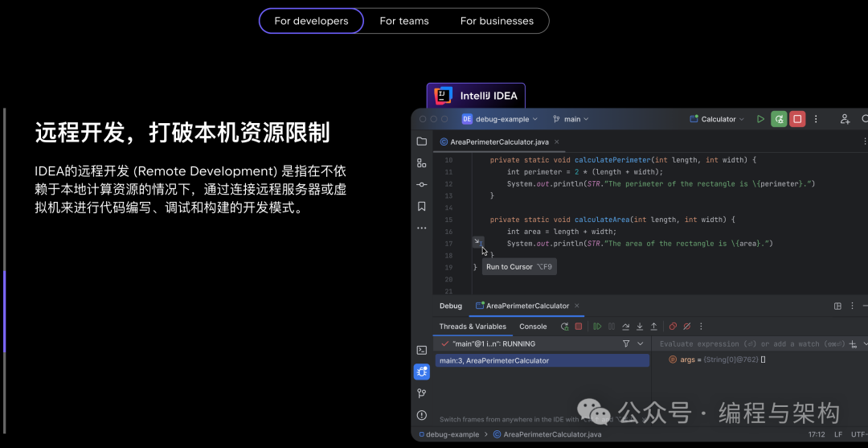Open the Project tool window folder icon
The width and height of the screenshot is (868, 448).
tap(422, 142)
